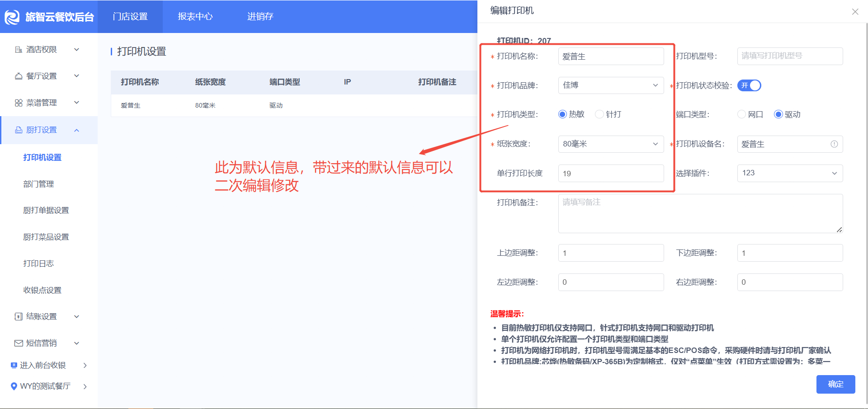Open 打印日志 in sidebar
This screenshot has height=409, width=868.
coord(38,263)
